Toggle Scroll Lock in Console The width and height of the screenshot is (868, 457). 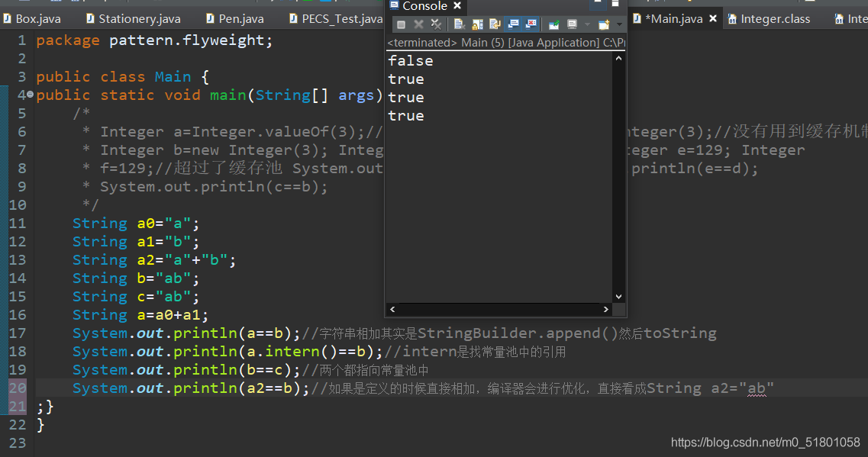point(477,24)
